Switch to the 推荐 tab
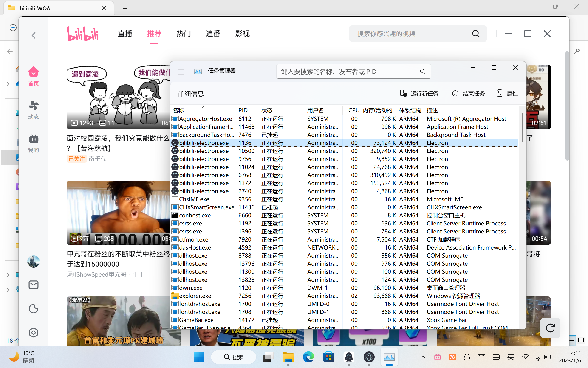Screen dimensions: 588x368 pos(154,34)
